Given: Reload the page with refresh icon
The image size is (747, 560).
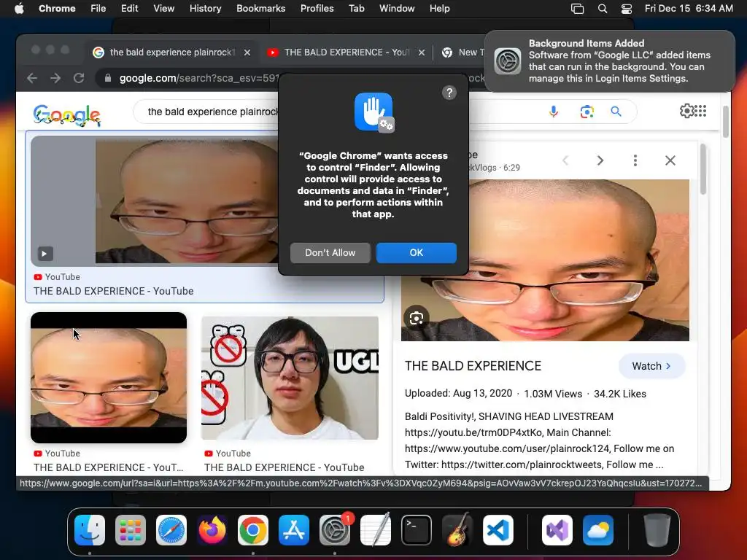Looking at the screenshot, I should [x=79, y=78].
